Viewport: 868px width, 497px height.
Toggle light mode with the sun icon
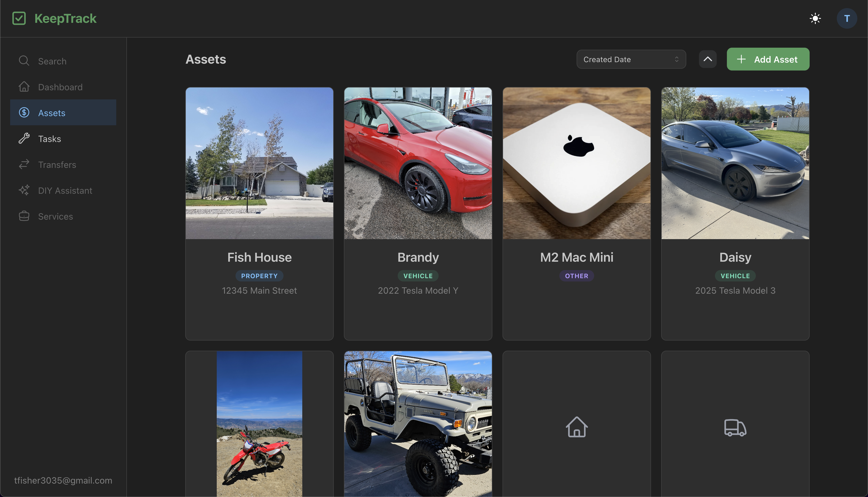(815, 18)
